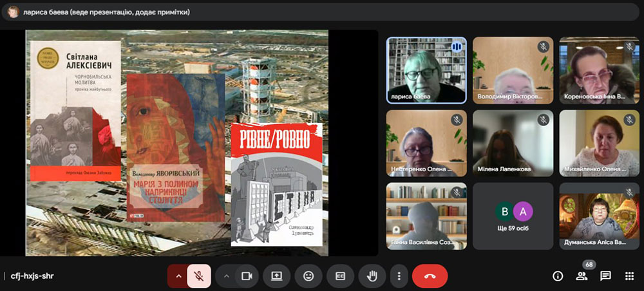Open the chat panel icon
Image resolution: width=644 pixels, height=291 pixels.
point(605,276)
